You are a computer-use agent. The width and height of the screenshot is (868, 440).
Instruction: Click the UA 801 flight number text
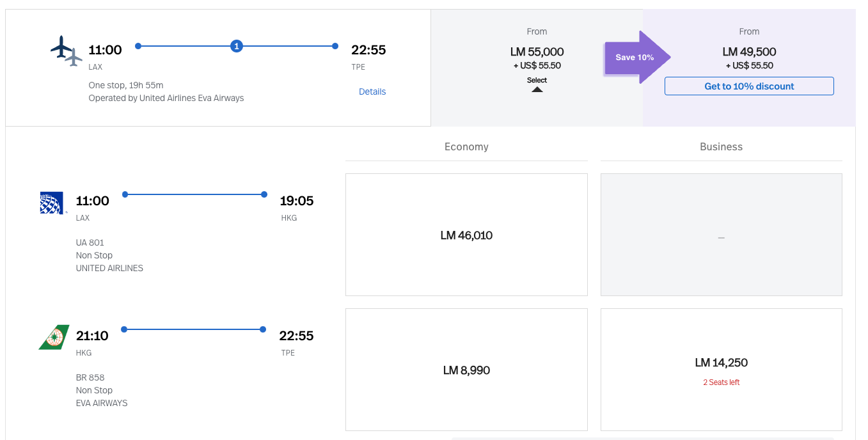(x=90, y=242)
